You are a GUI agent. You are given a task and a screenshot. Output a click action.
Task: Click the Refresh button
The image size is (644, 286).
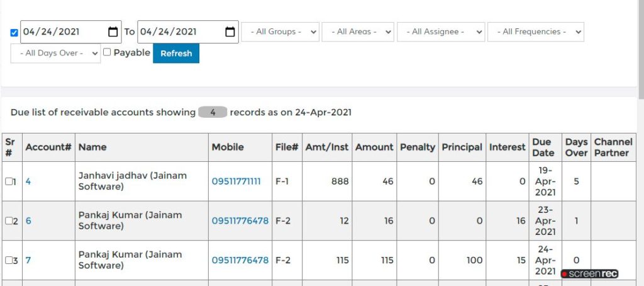tap(176, 54)
